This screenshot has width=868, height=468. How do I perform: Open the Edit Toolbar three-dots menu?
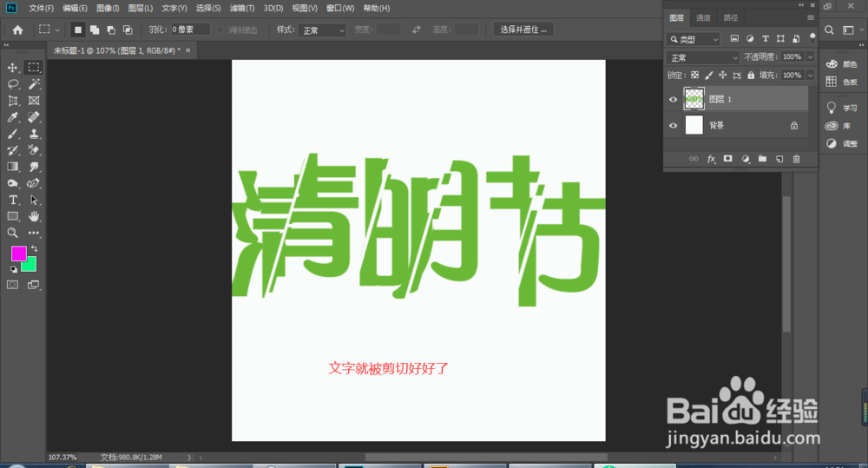pyautogui.click(x=34, y=233)
